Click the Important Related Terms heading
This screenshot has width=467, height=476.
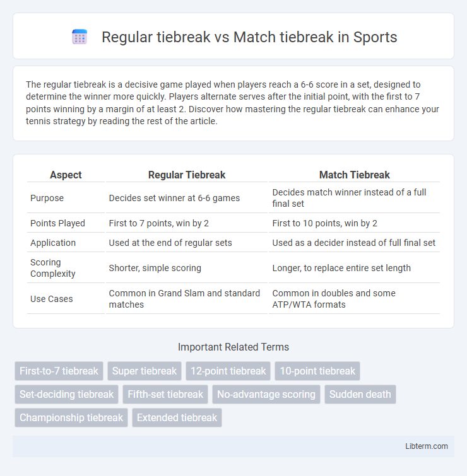[x=233, y=347]
